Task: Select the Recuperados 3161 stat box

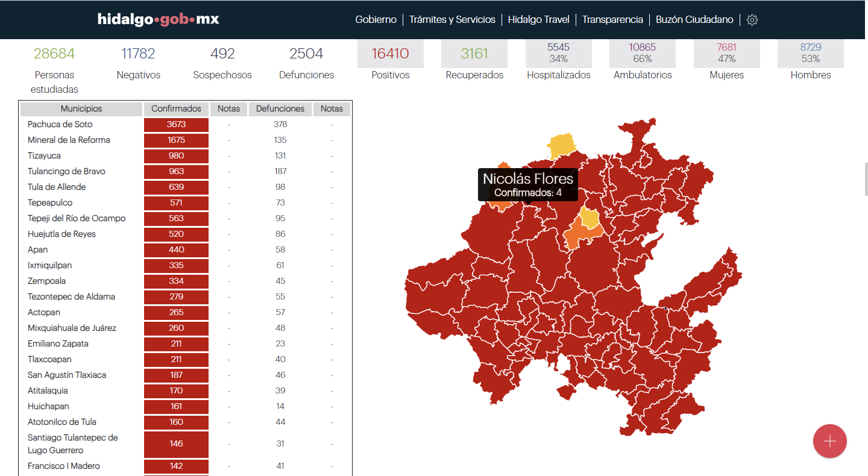Action: point(474,54)
